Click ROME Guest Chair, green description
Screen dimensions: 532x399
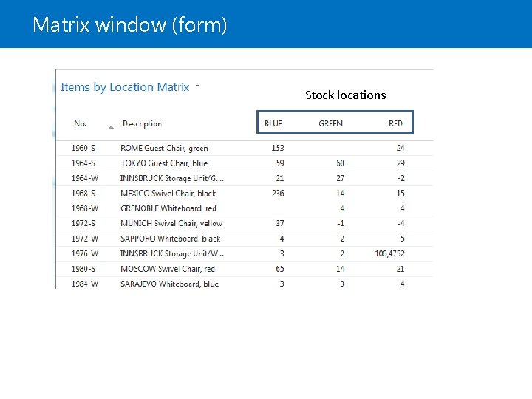coord(164,149)
